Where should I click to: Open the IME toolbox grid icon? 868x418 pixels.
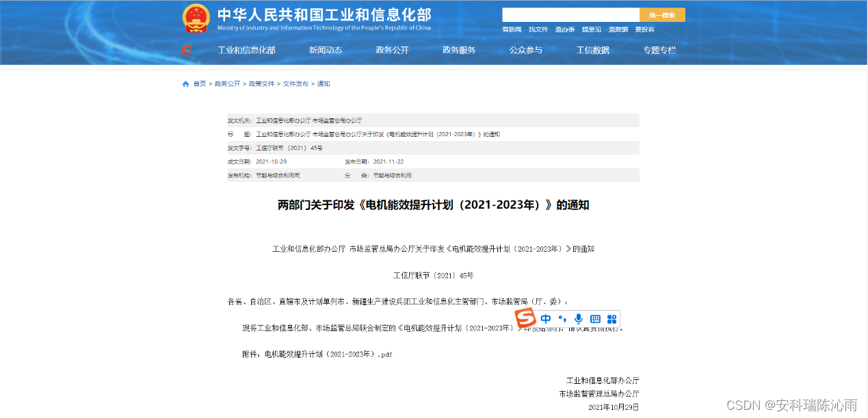click(611, 319)
